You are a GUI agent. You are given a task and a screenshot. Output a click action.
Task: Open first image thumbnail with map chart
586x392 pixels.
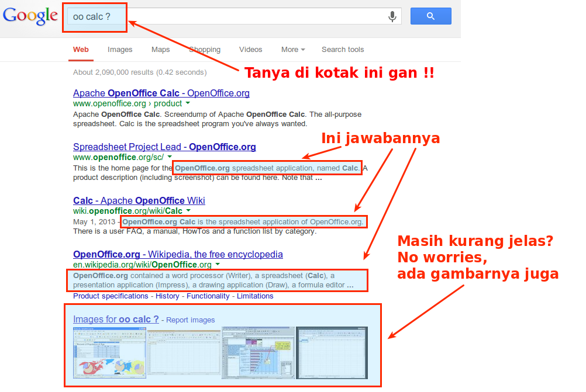pos(109,352)
